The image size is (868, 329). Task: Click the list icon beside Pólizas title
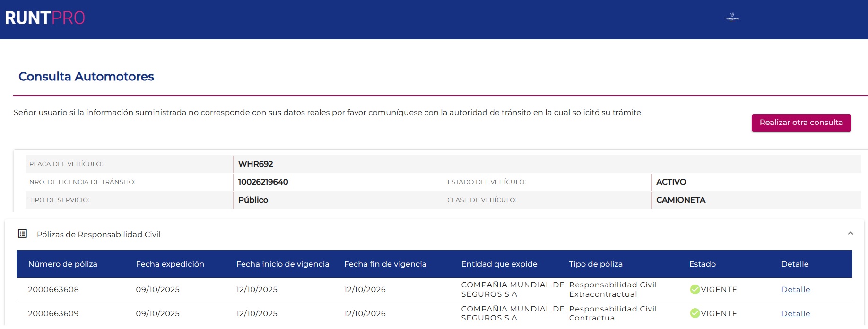coord(22,233)
